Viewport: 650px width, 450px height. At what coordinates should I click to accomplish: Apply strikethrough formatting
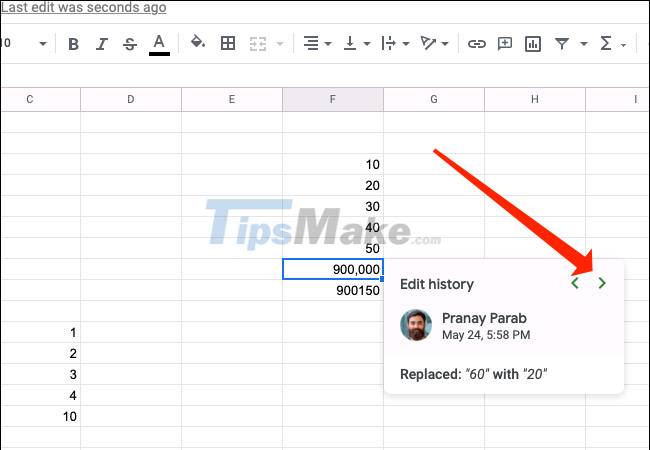tap(130, 44)
